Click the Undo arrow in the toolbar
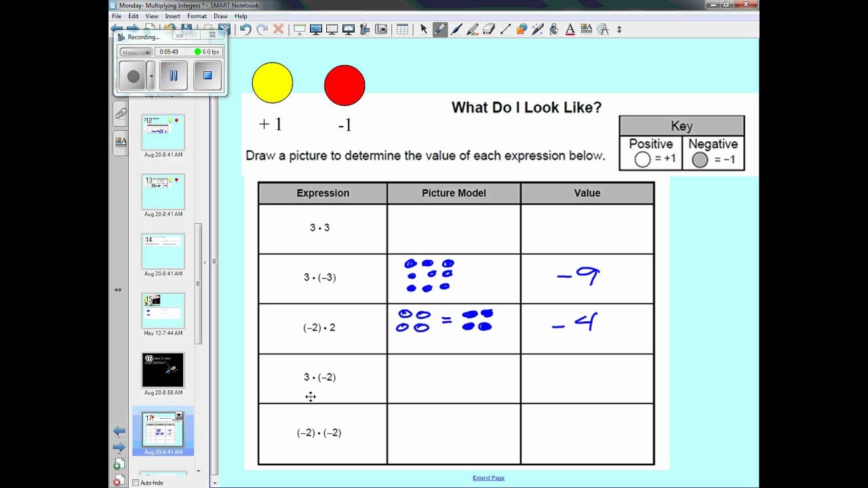 tap(245, 29)
